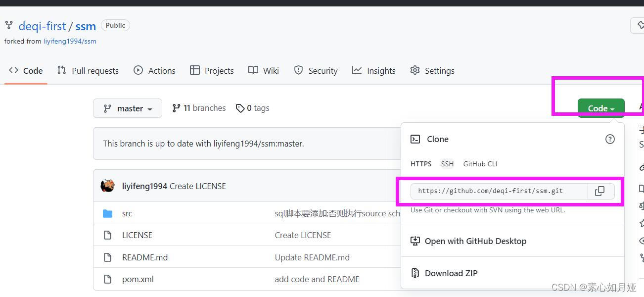Screen dimensions: 644x297
Task: Open the Update README.md commit message
Action: click(312, 257)
